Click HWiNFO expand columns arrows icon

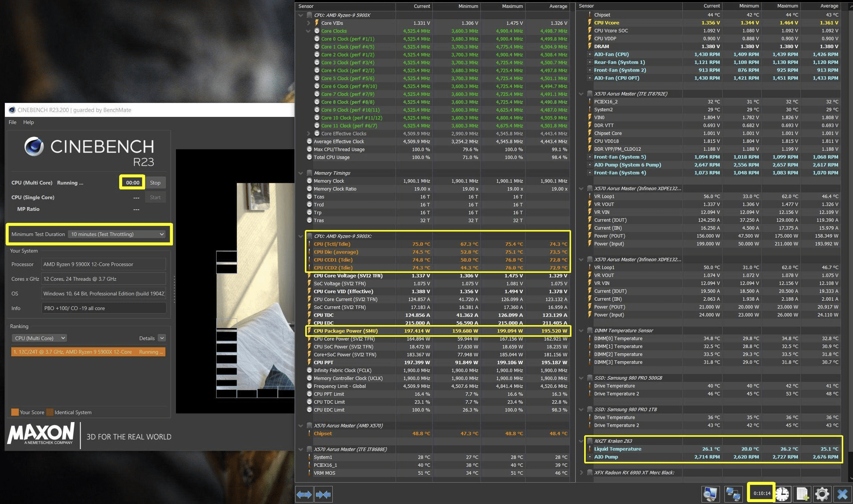tap(304, 494)
